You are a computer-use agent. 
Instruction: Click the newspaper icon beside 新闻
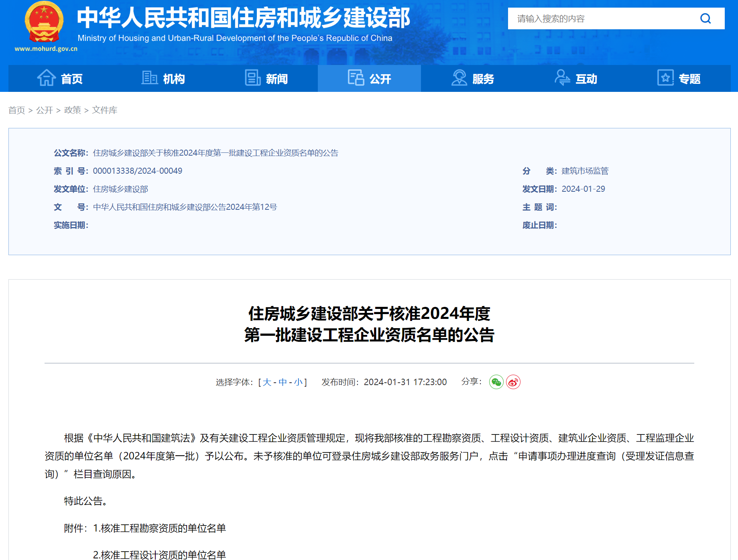click(x=252, y=78)
